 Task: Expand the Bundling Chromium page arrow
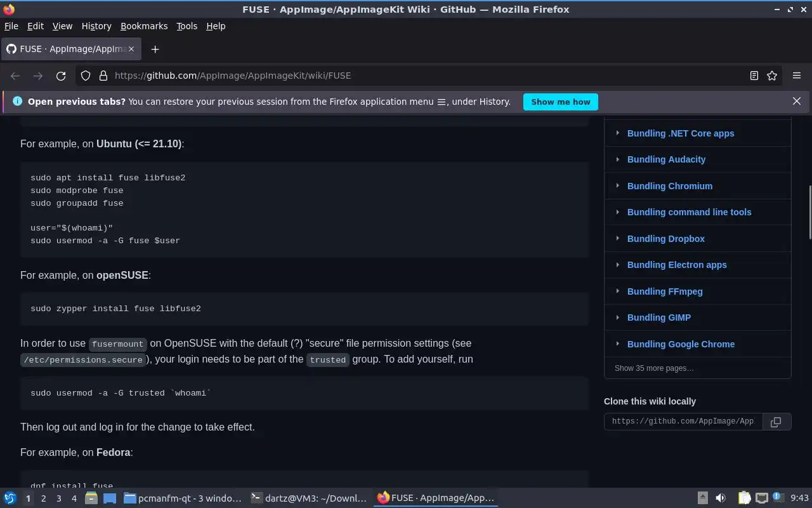[617, 186]
